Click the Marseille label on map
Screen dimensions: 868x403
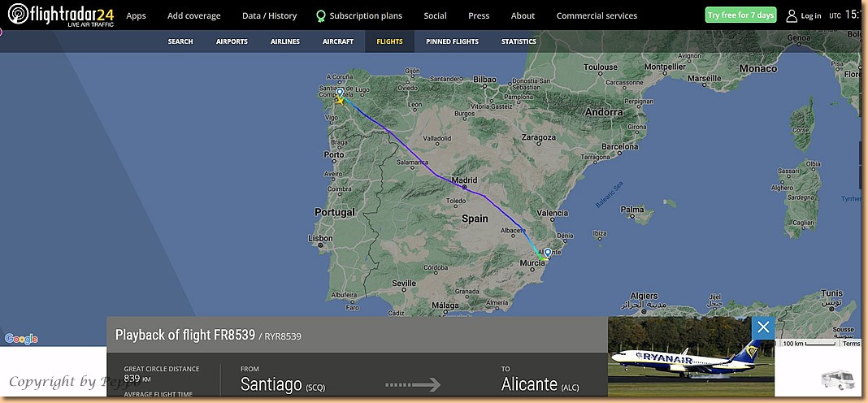click(x=705, y=79)
